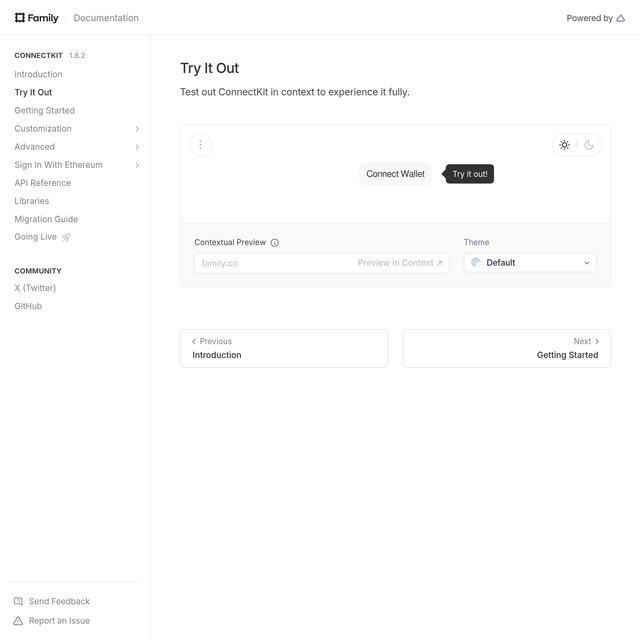Open the Default theme dropdown
The height and width of the screenshot is (640, 640).
coord(530,263)
